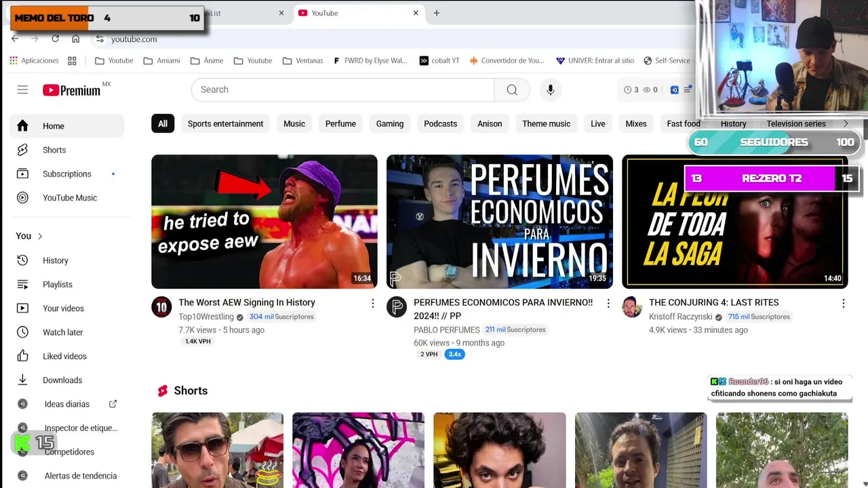Open Watch later in the sidebar
Screen dimensions: 868x488
(66, 332)
